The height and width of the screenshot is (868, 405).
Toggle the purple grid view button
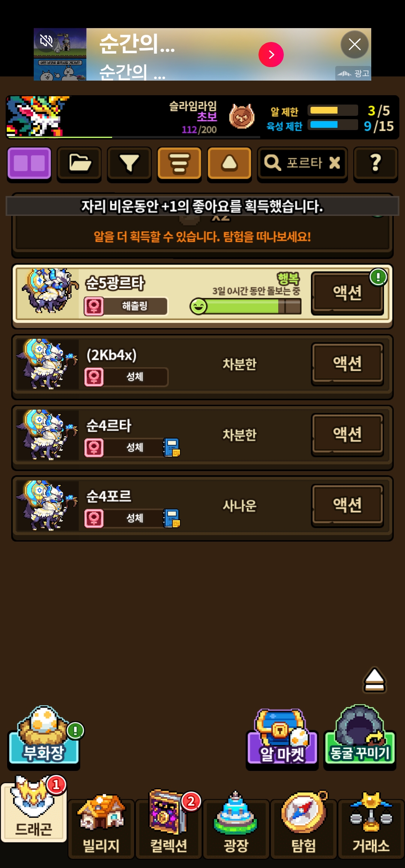29,164
